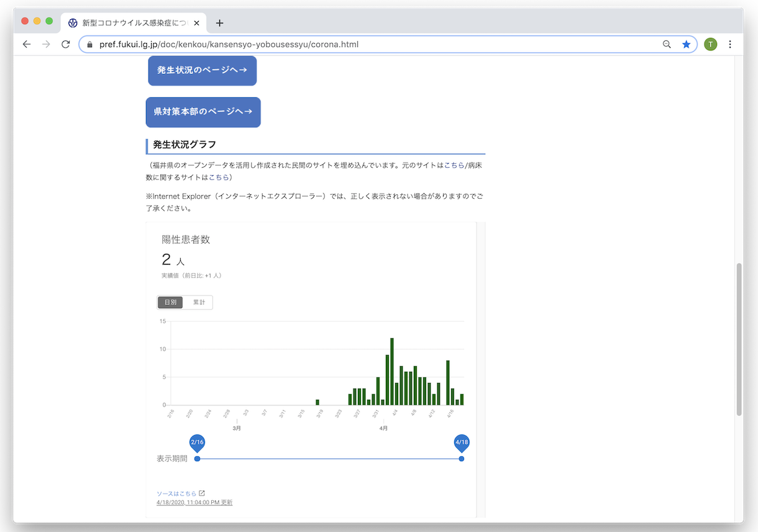
Task: Close the 新型コロナウイルス感染症 tab
Action: coord(197,23)
